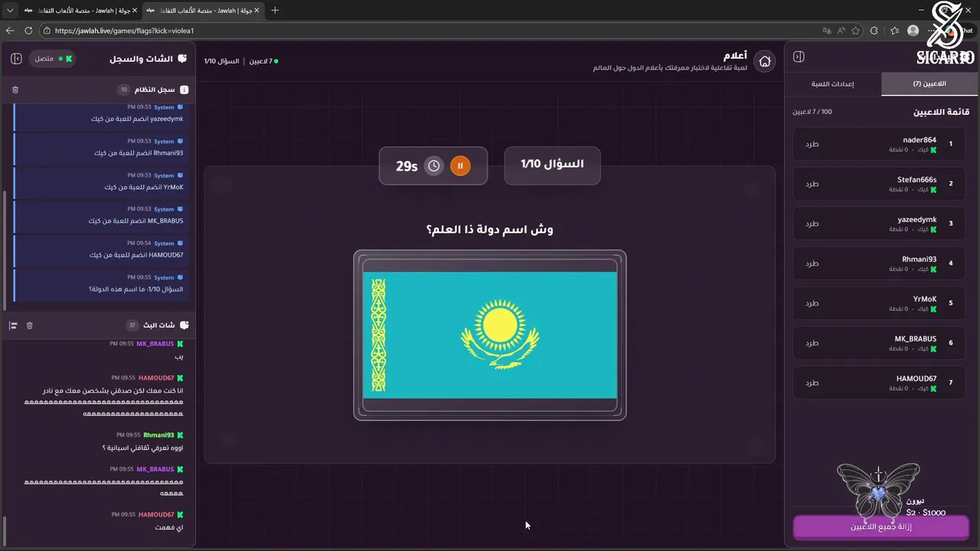Click the Kick connected status badge
The height and width of the screenshot is (551, 980).
click(52, 58)
